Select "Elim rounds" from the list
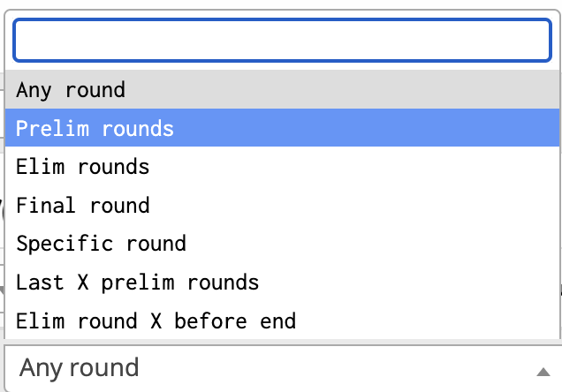This screenshot has width=562, height=392. pyautogui.click(x=282, y=167)
